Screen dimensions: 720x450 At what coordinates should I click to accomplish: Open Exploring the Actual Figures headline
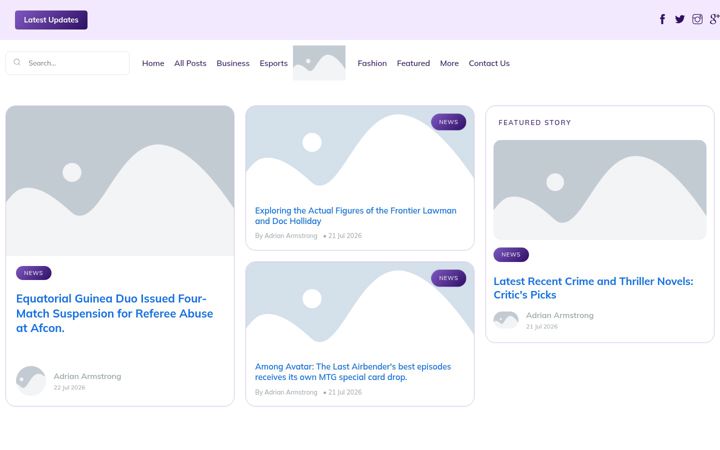[x=355, y=216]
